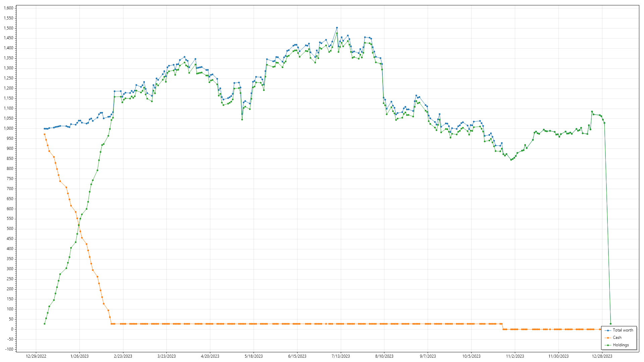Viewport: 644px width, 362px height.
Task: Click the -100 y-axis label
Action: (10, 349)
